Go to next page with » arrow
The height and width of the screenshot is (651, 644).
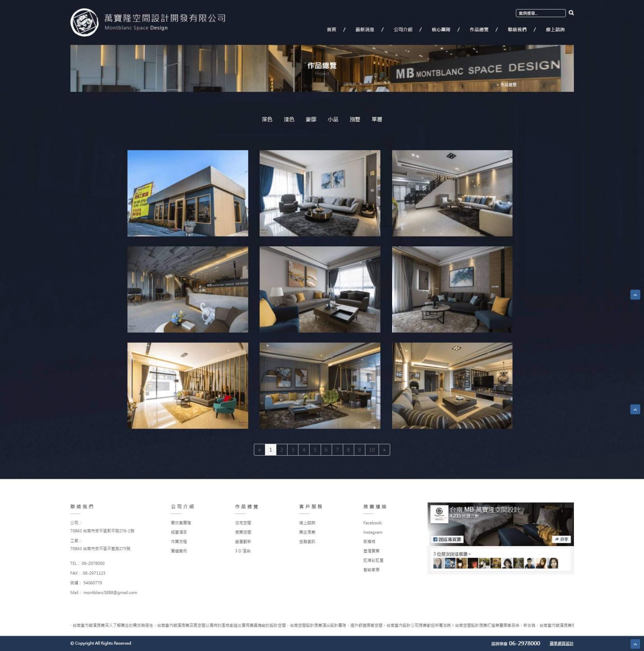point(384,450)
